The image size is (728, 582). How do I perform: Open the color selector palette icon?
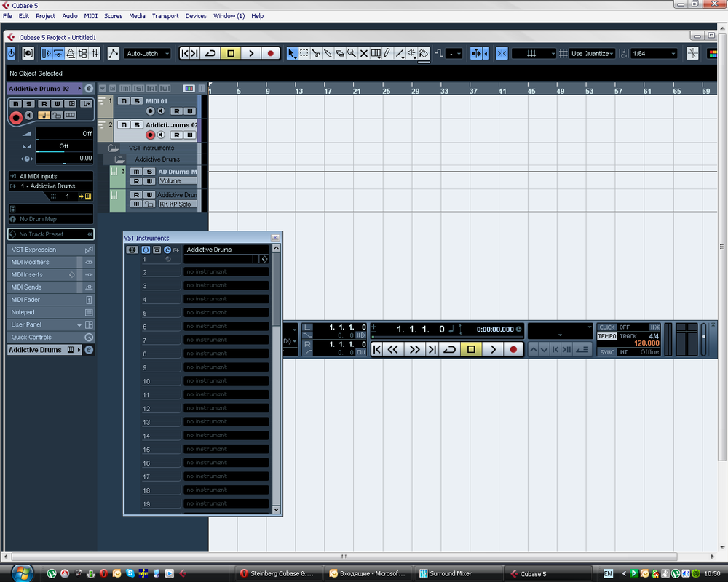click(x=712, y=53)
